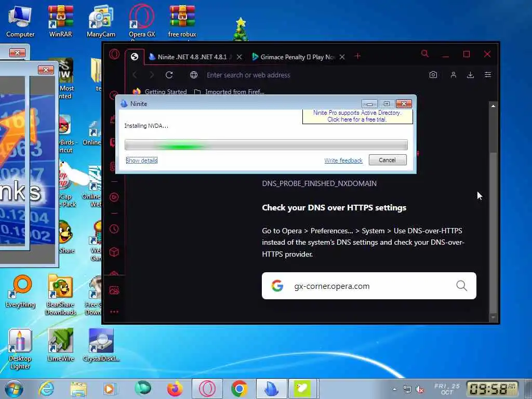Open the player icon in Opera sidebar
This screenshot has width=532, height=399.
click(x=114, y=197)
